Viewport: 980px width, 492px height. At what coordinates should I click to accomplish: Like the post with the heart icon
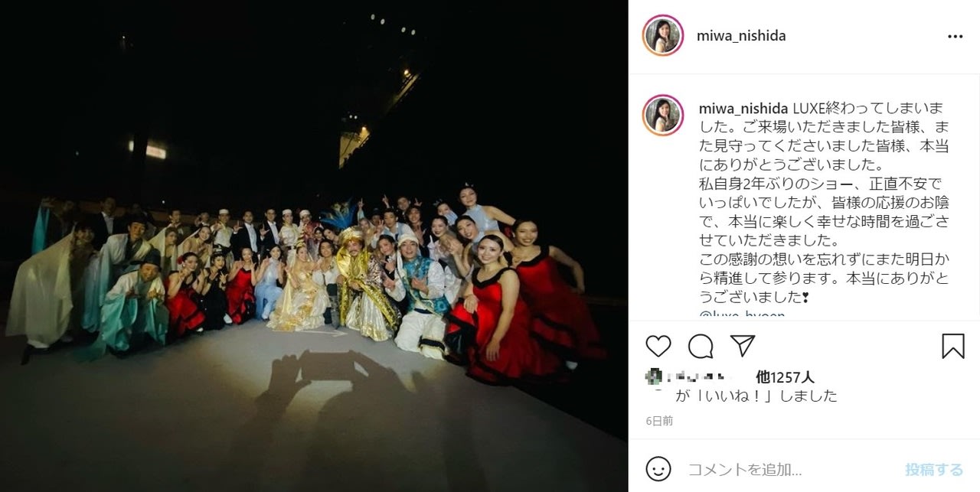(x=658, y=346)
